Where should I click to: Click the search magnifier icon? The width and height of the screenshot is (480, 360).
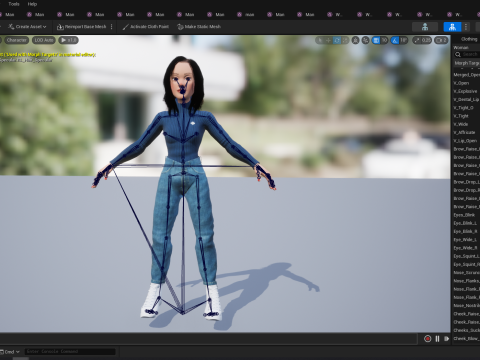(458, 54)
